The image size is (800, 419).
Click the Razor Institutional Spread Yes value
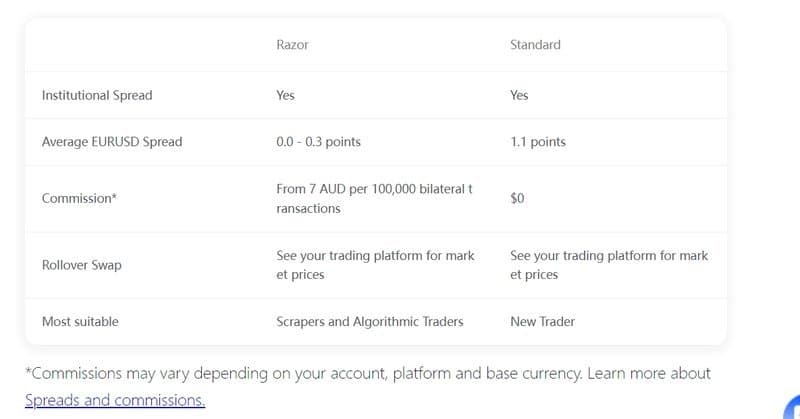pos(285,95)
